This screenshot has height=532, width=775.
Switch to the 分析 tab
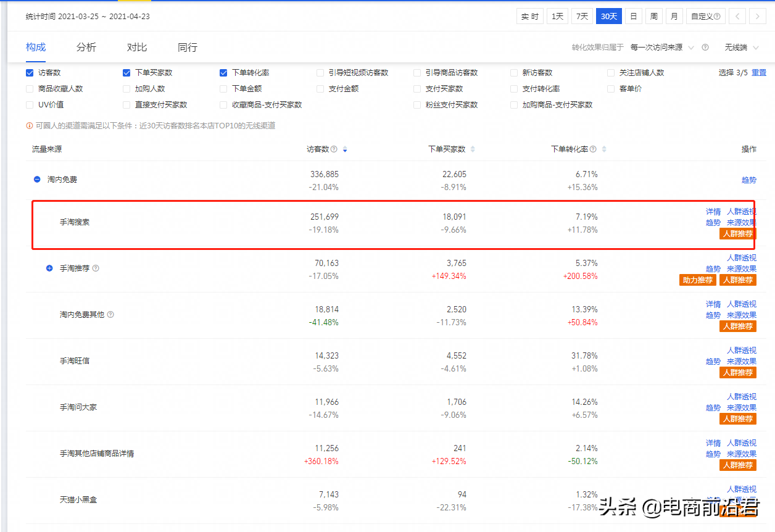86,48
